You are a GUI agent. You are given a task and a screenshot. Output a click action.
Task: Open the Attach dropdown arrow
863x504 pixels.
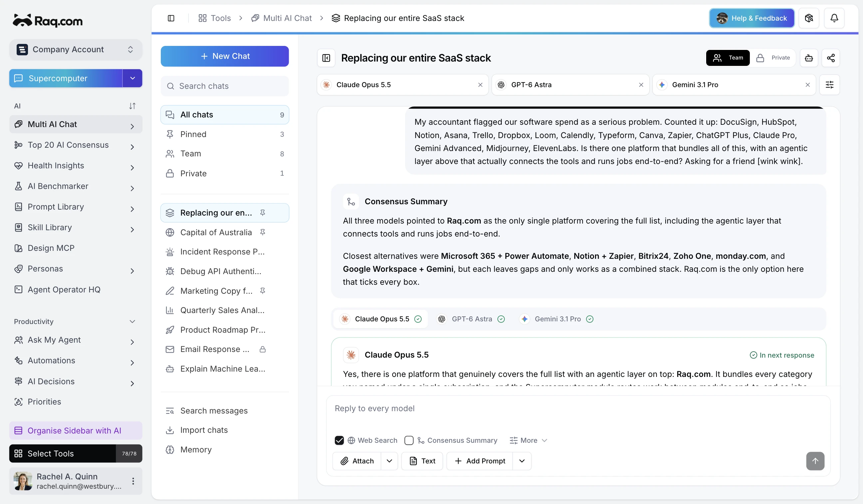click(389, 461)
